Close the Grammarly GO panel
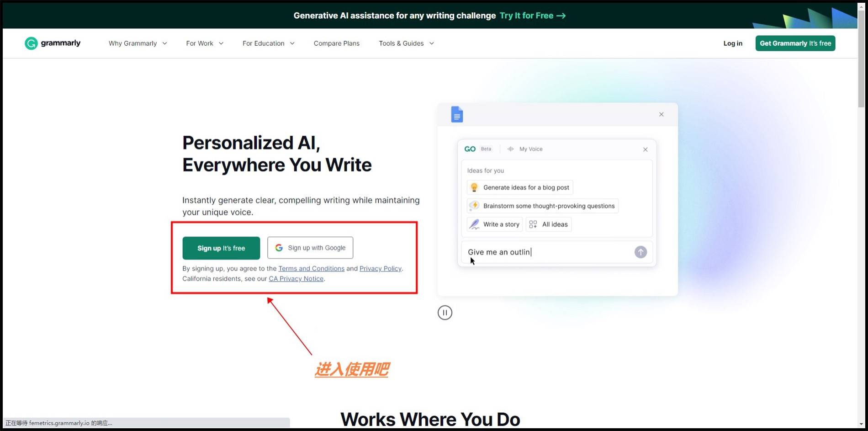868x431 pixels. point(645,149)
